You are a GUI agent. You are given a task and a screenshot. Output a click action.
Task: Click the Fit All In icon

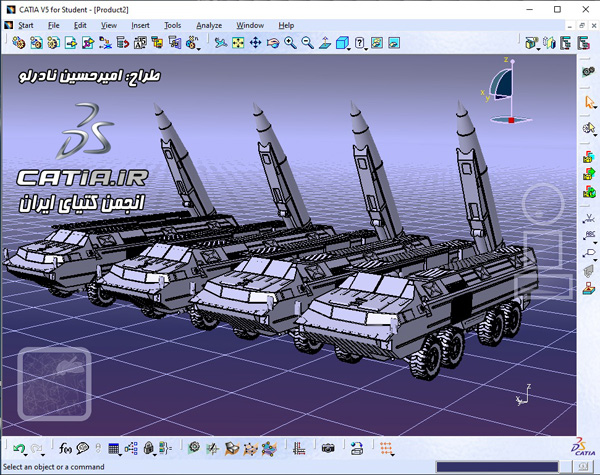pyautogui.click(x=238, y=42)
